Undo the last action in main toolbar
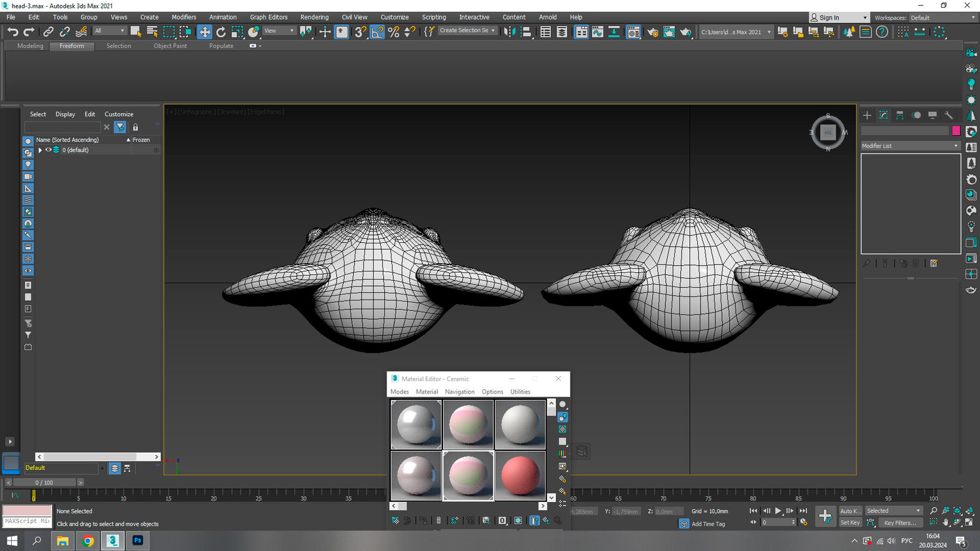This screenshot has height=551, width=980. [12, 31]
